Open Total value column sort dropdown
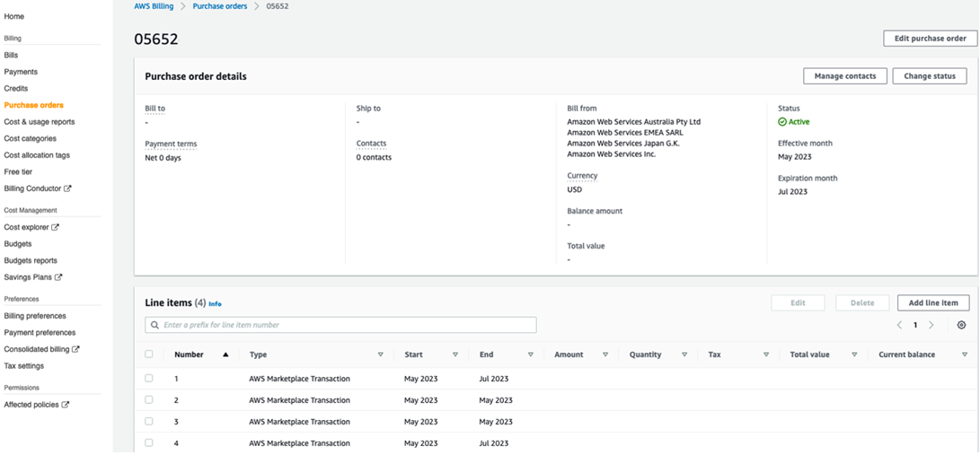The image size is (980, 455). 854,354
